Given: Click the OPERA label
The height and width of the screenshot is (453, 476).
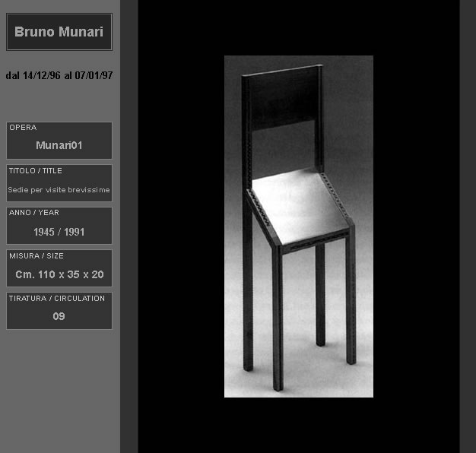Looking at the screenshot, I should tap(23, 128).
